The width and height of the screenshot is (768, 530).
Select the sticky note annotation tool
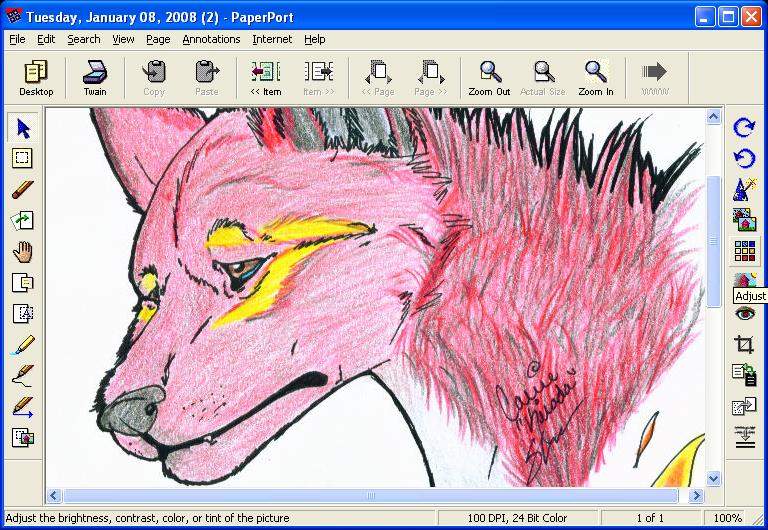coord(23,283)
